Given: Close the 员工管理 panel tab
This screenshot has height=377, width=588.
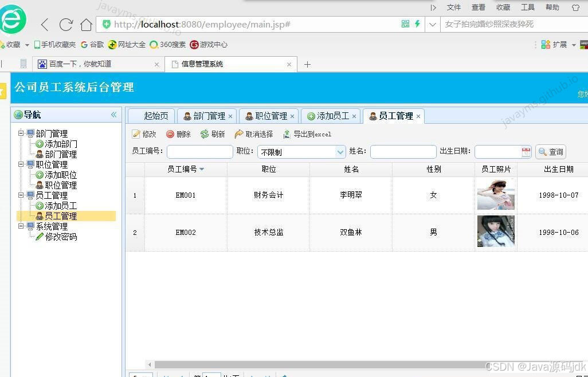Looking at the screenshot, I should point(418,116).
